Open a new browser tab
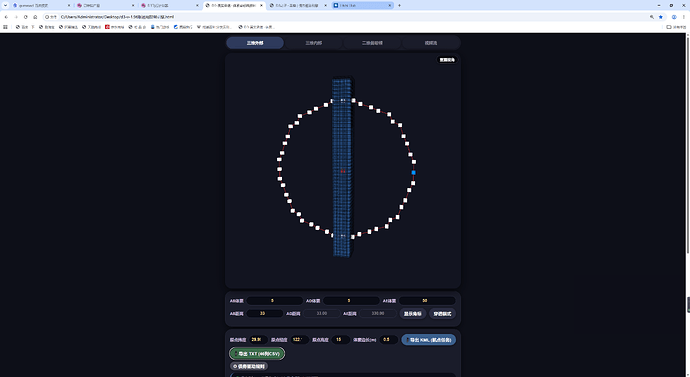Image resolution: width=690 pixels, height=377 pixels. [x=399, y=5]
